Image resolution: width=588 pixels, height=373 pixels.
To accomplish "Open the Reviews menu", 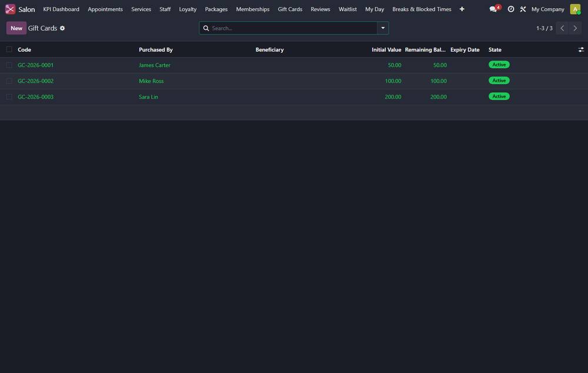I will (320, 9).
